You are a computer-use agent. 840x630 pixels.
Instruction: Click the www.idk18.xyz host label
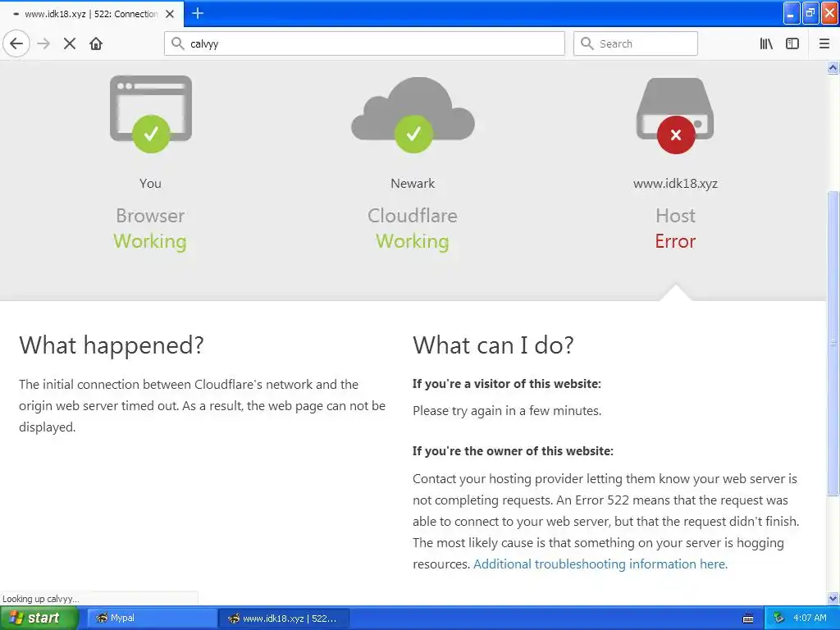click(x=675, y=184)
